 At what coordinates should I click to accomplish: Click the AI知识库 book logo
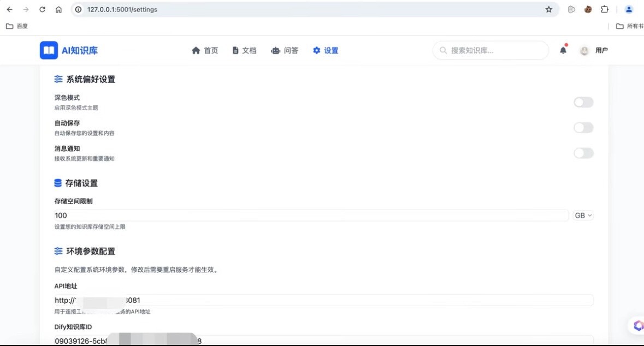click(x=49, y=50)
